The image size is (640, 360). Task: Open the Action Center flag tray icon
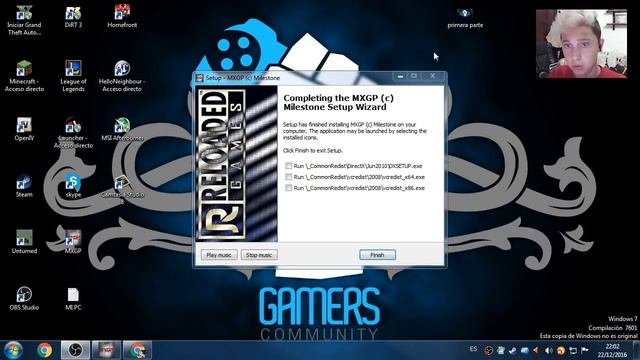pyautogui.click(x=585, y=350)
